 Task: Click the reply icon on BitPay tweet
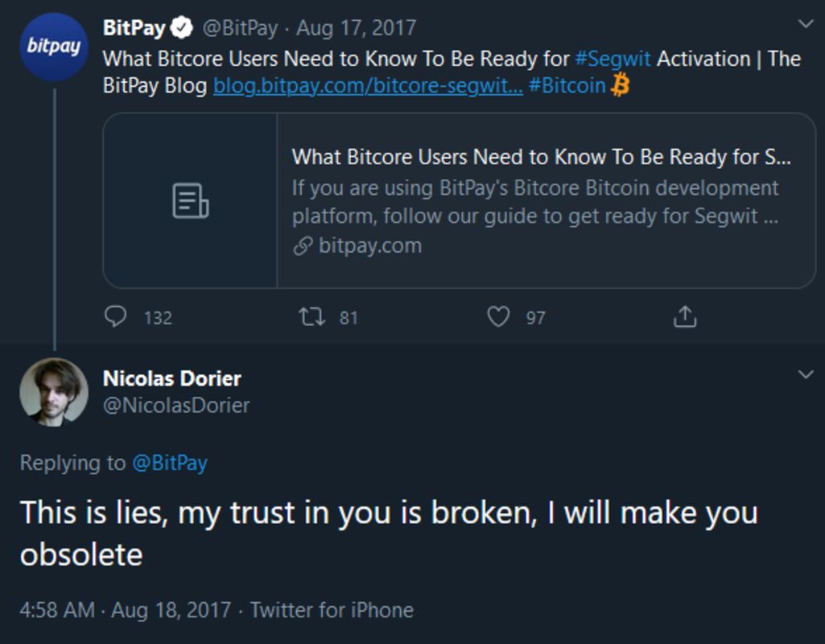pyautogui.click(x=116, y=316)
